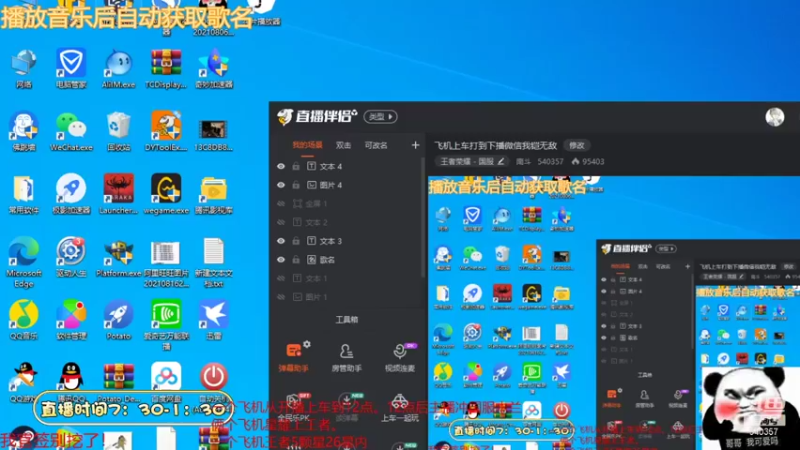Open the 驱动人生 desktop shortcut
Viewport: 800px width, 450px height.
(x=71, y=257)
